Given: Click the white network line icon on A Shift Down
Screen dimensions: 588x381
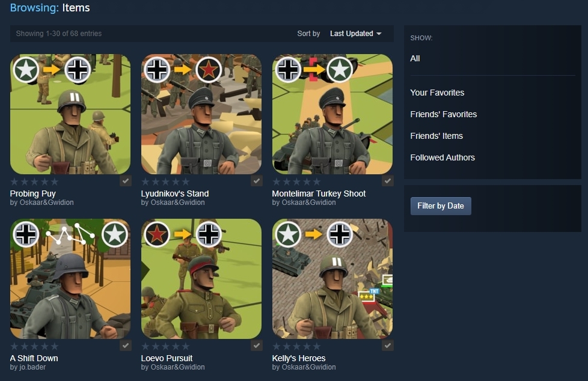Looking at the screenshot, I should click(70, 234).
